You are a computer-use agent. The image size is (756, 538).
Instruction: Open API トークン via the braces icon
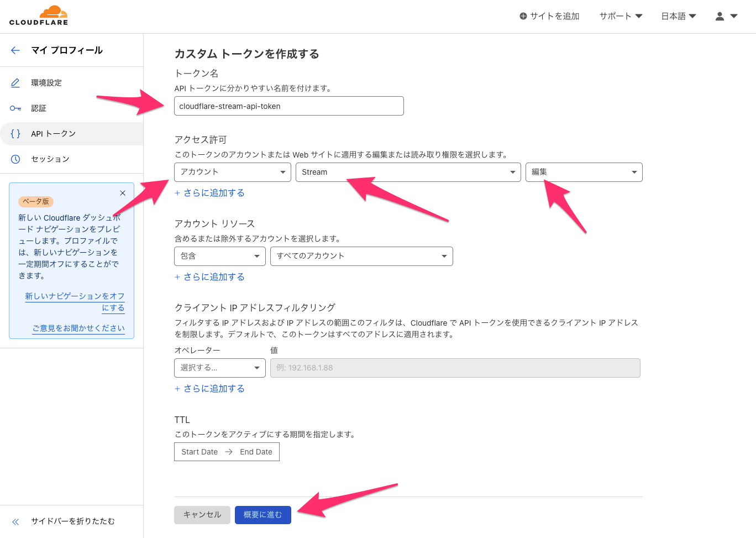tap(15, 133)
